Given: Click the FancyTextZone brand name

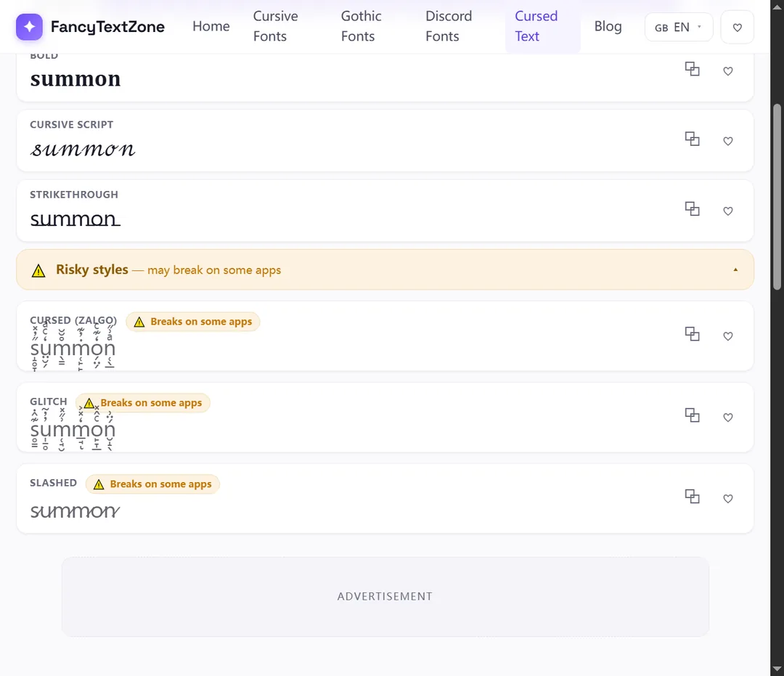Looking at the screenshot, I should (107, 27).
